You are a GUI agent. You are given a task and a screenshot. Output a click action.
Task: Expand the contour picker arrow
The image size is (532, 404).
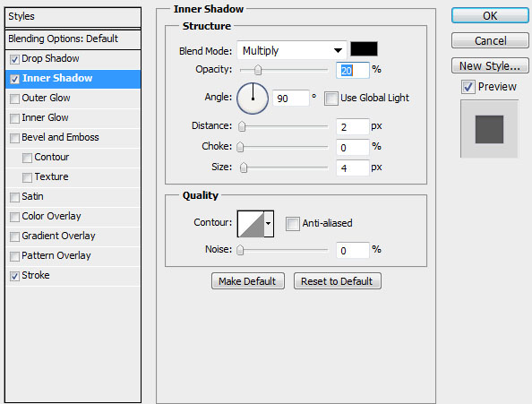point(269,224)
